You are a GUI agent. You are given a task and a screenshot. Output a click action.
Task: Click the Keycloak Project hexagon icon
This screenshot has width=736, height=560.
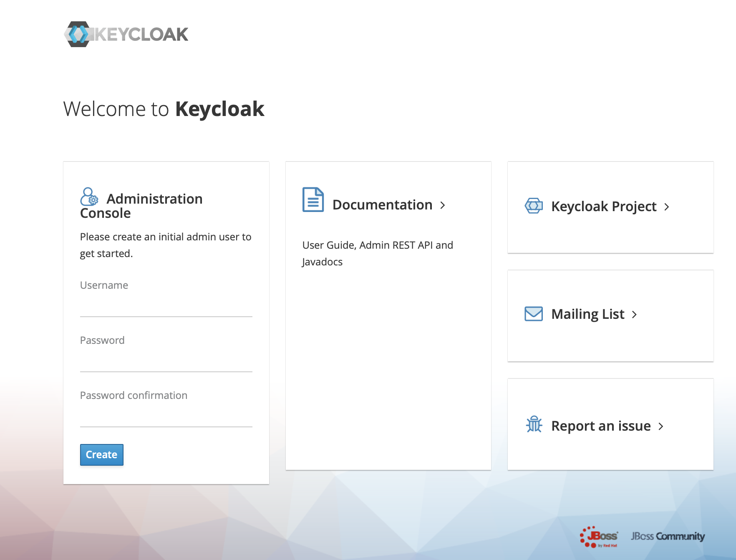point(534,206)
